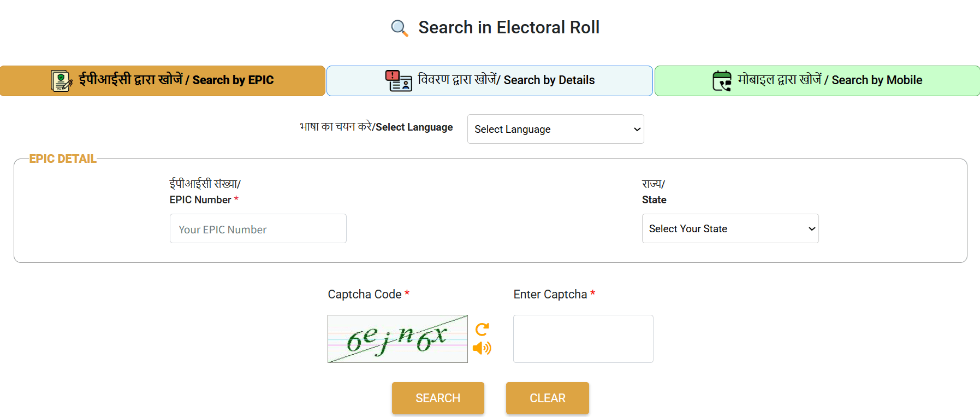
Task: Click the EPIC DETAIL section label
Action: click(62, 158)
